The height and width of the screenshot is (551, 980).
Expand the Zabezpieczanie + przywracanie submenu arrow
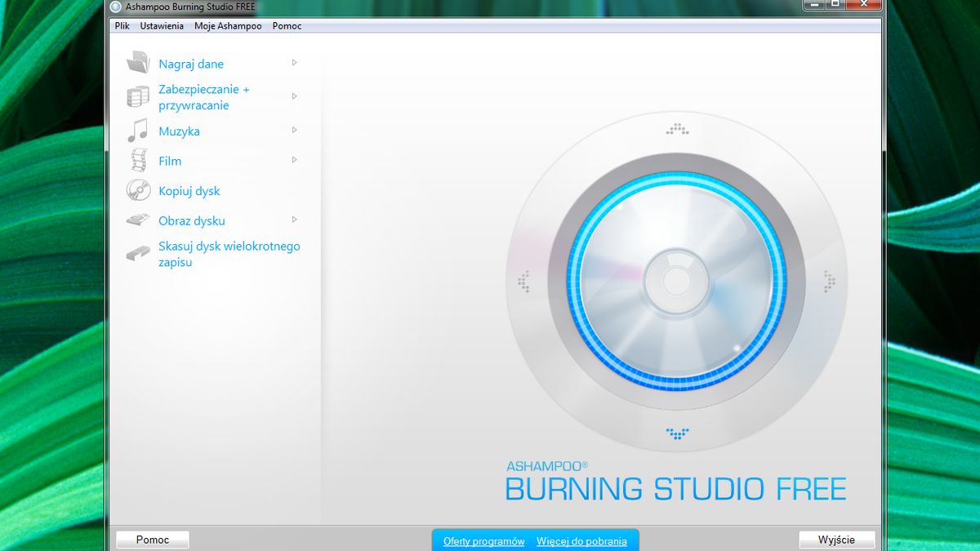(x=295, y=96)
